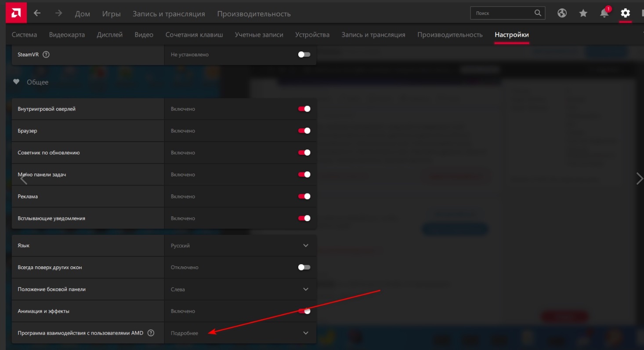Viewport: 644px width, 350px height.
Task: Click the Поиск search field
Action: (x=503, y=13)
